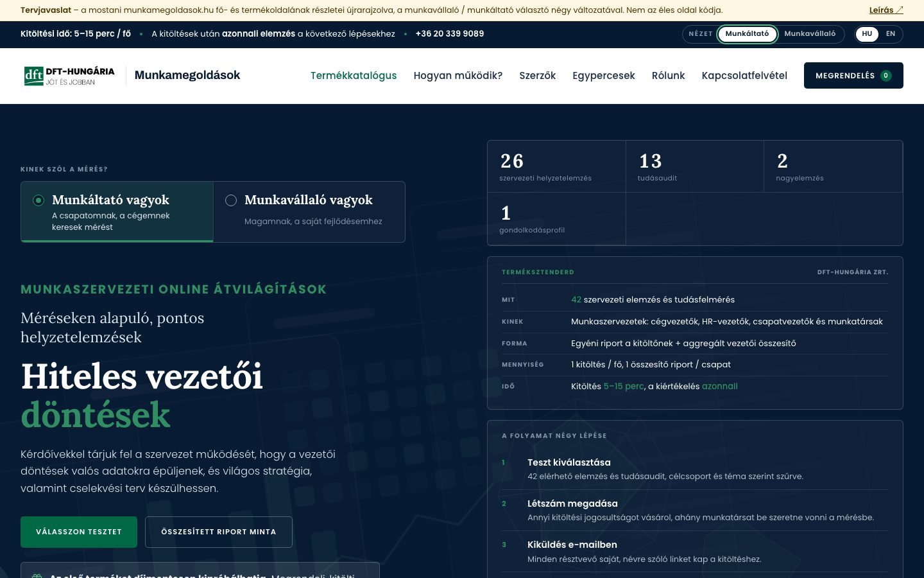The width and height of the screenshot is (924, 578).
Task: Click step 1 "Teszt kiválasztása"
Action: [x=695, y=469]
